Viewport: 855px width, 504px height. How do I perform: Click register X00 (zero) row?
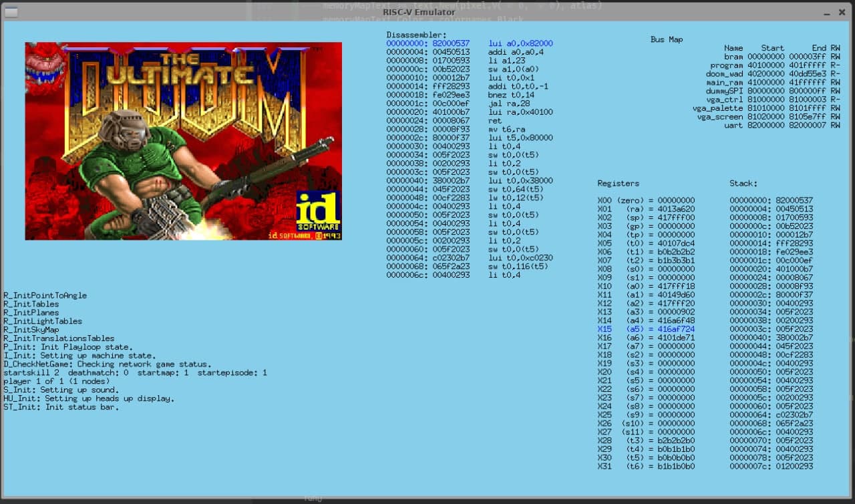pos(646,200)
